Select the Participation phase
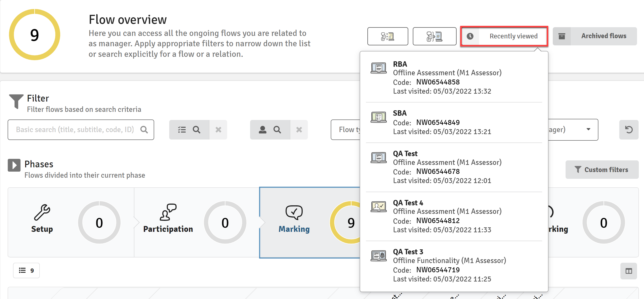This screenshot has height=299, width=644. click(197, 222)
